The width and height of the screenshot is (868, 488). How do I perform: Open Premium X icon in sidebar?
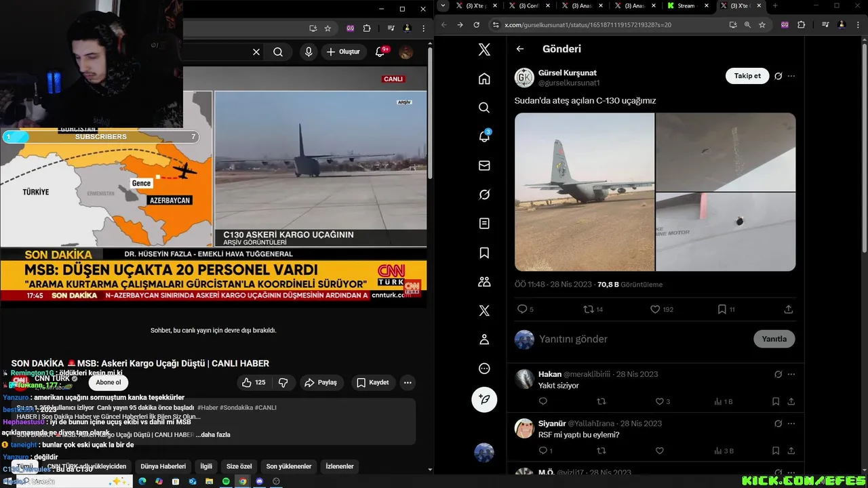point(484,310)
